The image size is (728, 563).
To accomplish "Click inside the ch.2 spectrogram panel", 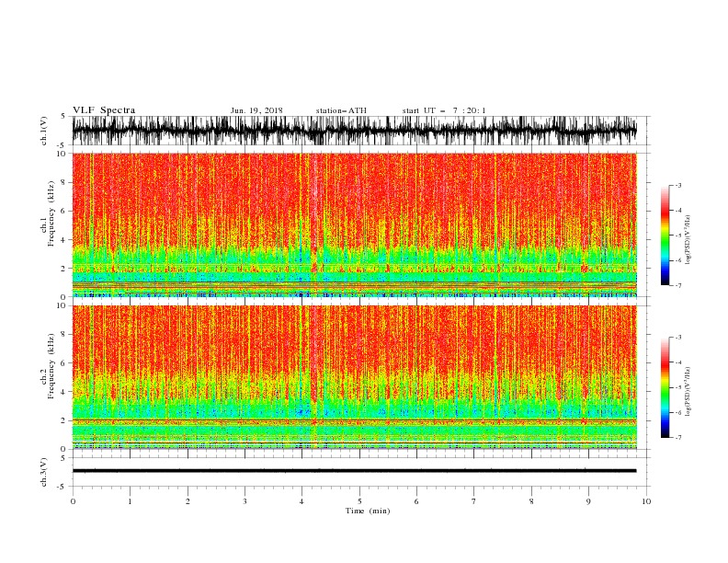I will click(x=354, y=377).
